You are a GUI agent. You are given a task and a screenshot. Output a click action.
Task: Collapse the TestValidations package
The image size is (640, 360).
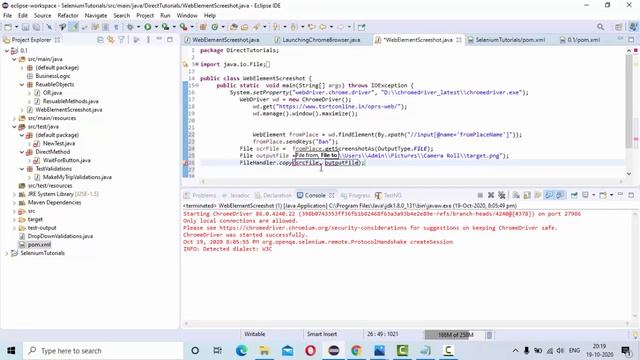coord(22,169)
